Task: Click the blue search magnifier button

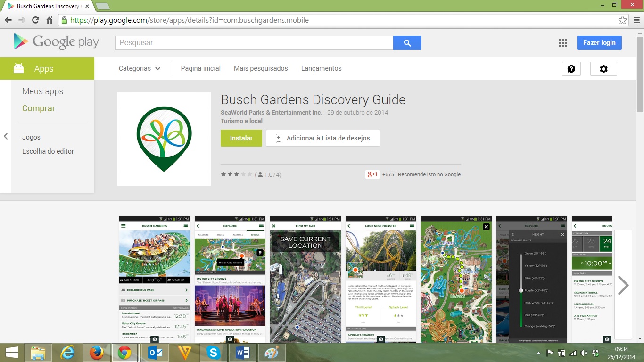Action: [407, 43]
